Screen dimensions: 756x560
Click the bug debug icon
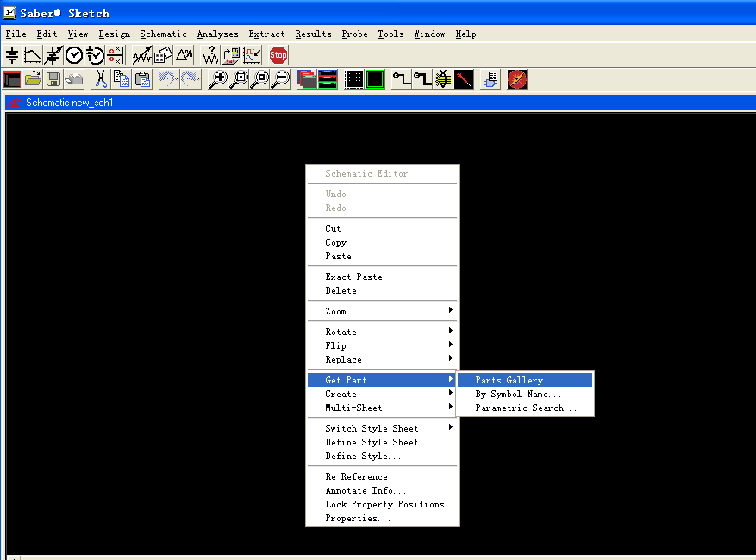(442, 79)
